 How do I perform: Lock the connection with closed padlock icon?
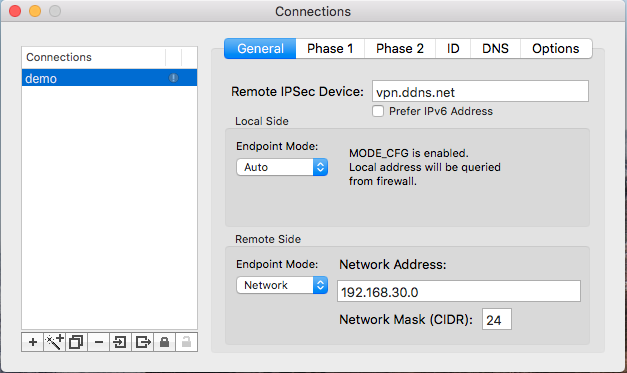(x=164, y=342)
